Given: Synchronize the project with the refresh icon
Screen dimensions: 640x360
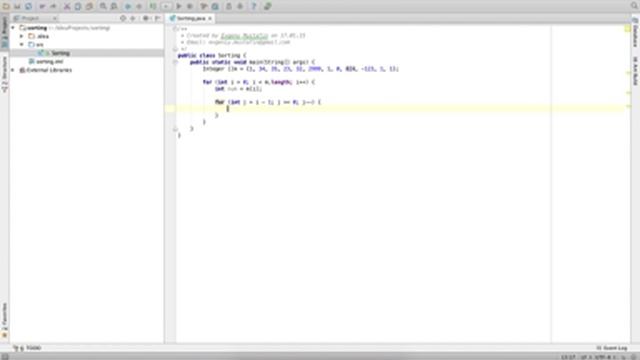Looking at the screenshot, I should coord(28,6).
